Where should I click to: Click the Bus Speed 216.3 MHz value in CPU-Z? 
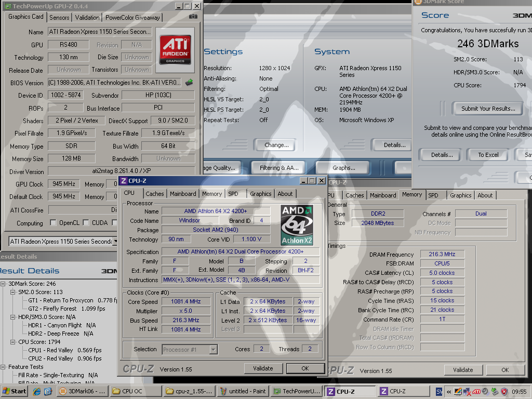[186, 320]
